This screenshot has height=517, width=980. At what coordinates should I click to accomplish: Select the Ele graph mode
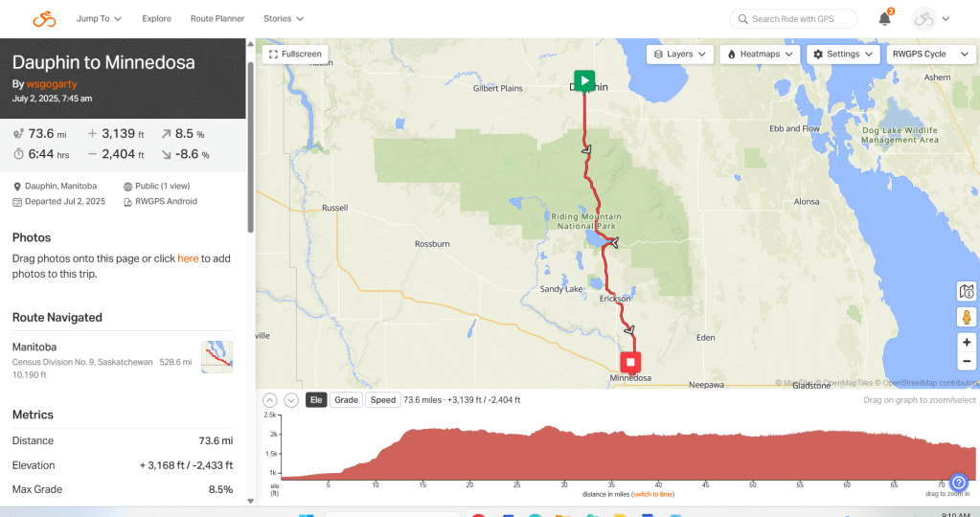tap(316, 400)
